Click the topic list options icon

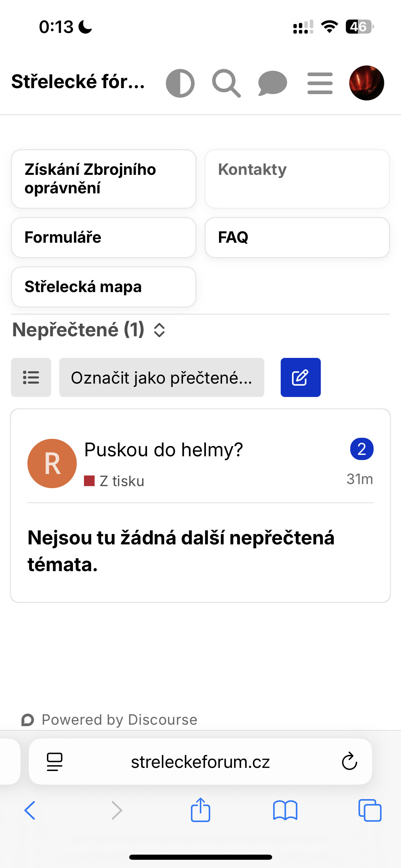coord(31,377)
